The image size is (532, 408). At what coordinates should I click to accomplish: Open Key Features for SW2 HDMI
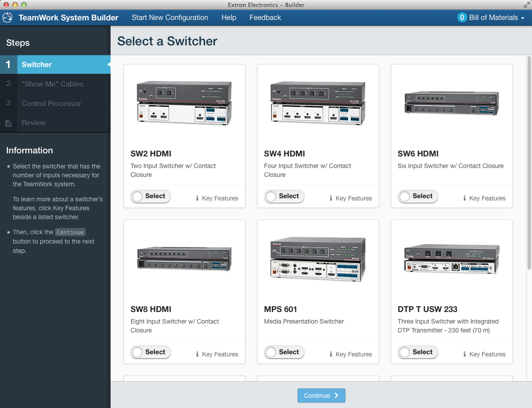click(217, 198)
